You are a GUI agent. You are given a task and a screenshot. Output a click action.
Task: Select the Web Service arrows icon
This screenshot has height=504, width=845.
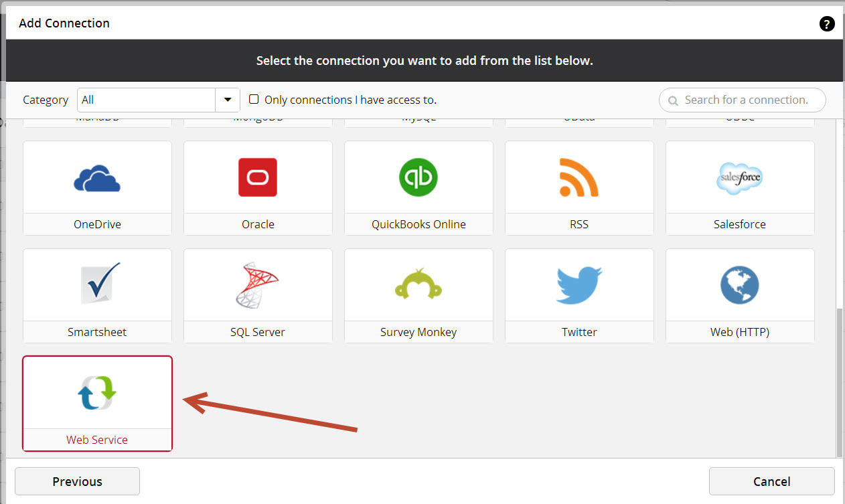97,392
